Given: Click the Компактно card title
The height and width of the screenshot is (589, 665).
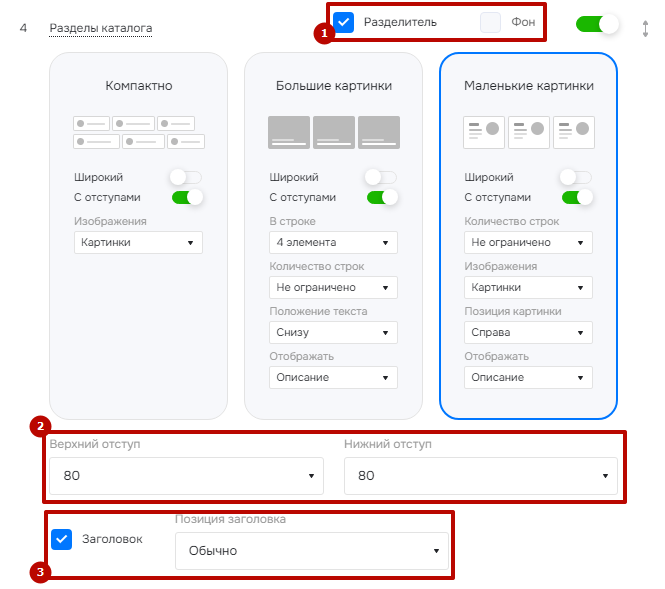Looking at the screenshot, I should point(139,86).
